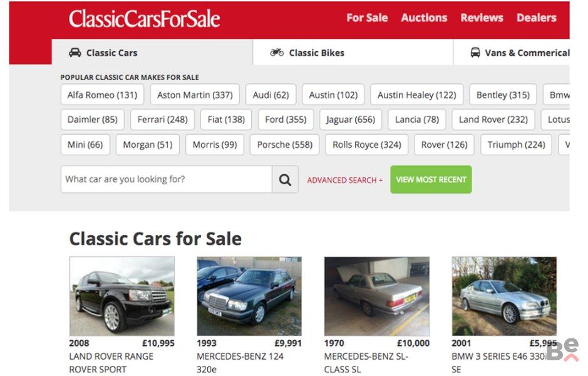This screenshot has height=376, width=588.
Task: View the 1970 Mercedes-Benz SL photo
Action: 377,296
